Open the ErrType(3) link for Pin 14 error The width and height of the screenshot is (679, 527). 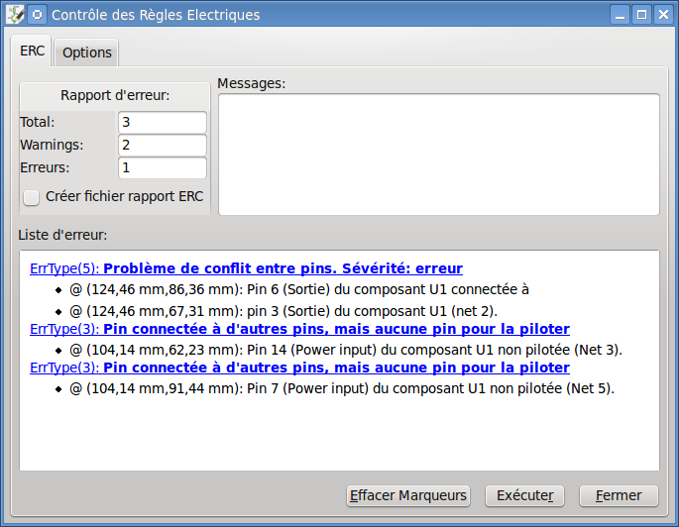300,329
